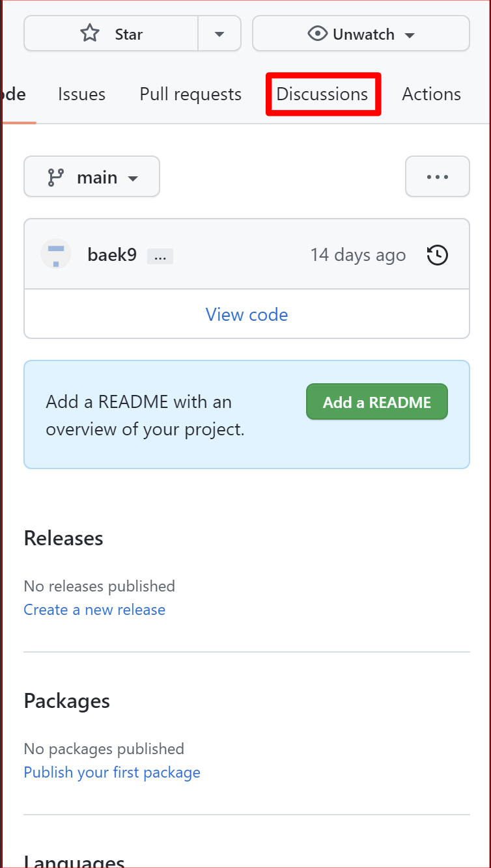Open the Star options dropdown arrow
This screenshot has width=491, height=868.
tap(219, 33)
